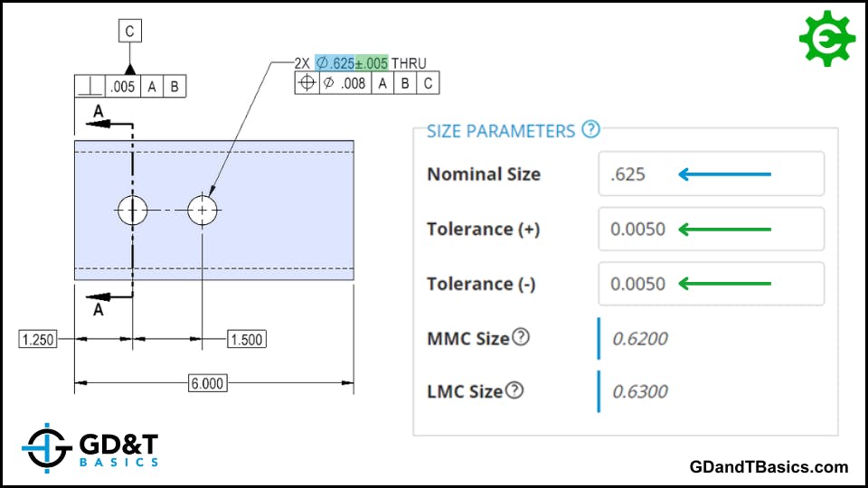Click the right hole in the drawing
The width and height of the screenshot is (868, 488).
[203, 211]
